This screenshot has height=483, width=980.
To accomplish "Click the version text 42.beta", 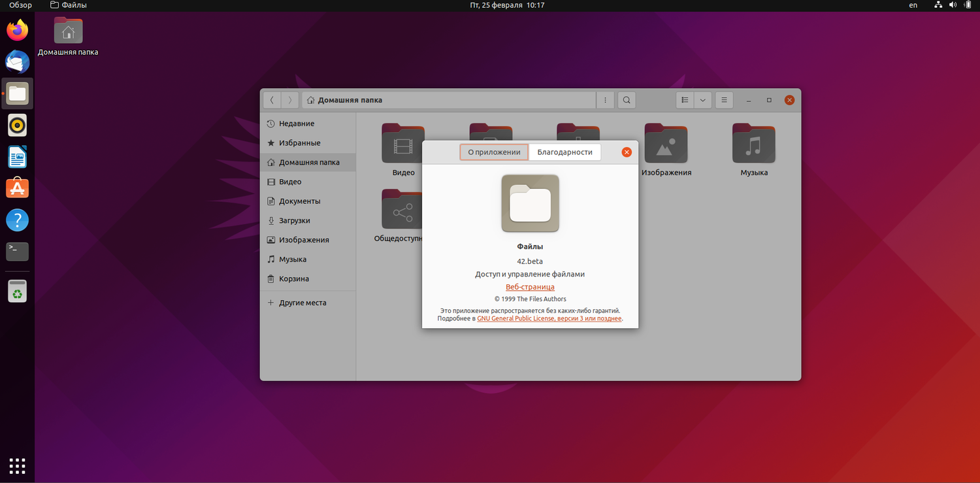I will [530, 261].
